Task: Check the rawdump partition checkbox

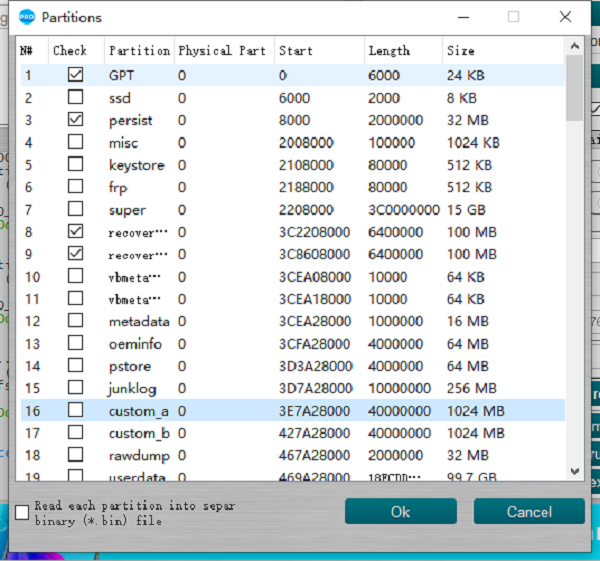Action: pyautogui.click(x=75, y=455)
